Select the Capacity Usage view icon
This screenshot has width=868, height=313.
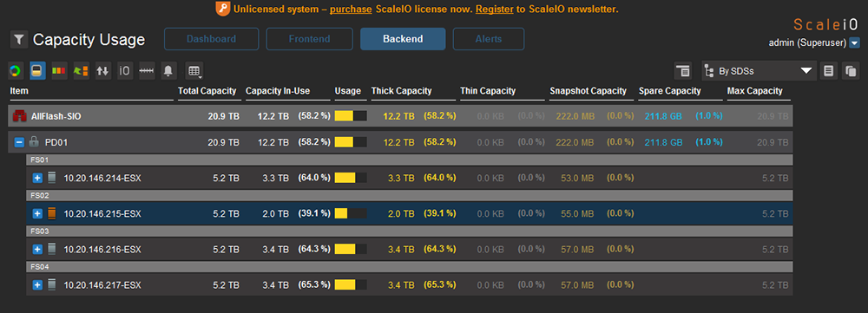click(x=37, y=71)
